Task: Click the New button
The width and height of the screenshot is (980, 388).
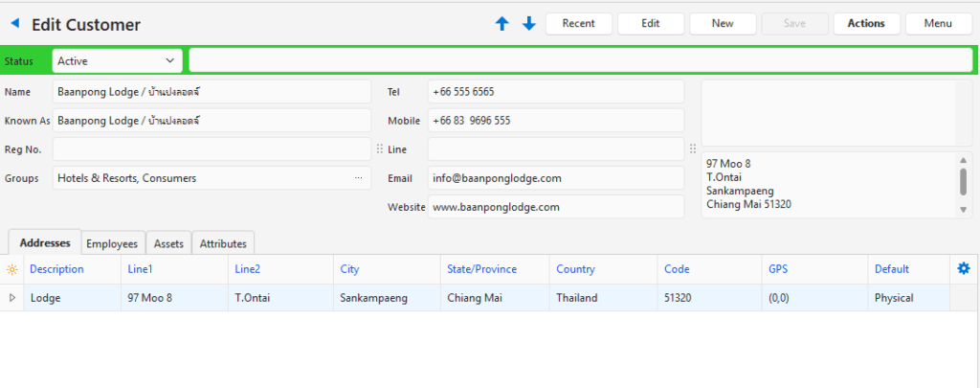Action: (723, 24)
